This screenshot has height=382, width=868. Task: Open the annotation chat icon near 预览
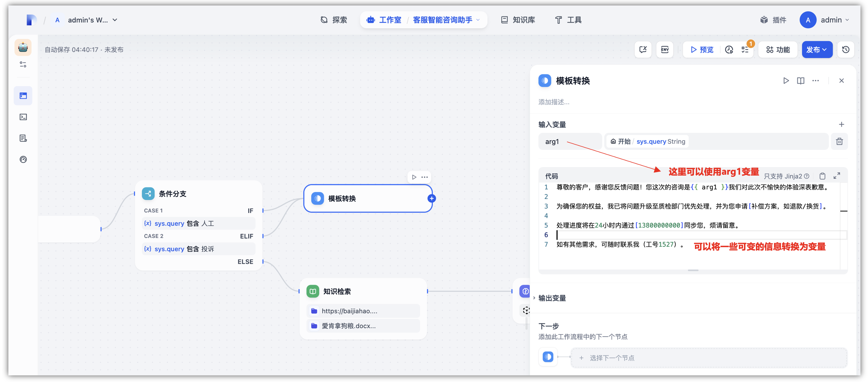click(643, 50)
